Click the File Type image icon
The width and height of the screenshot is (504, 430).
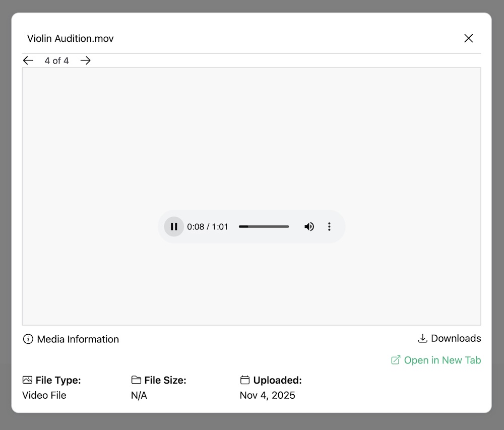[27, 380]
